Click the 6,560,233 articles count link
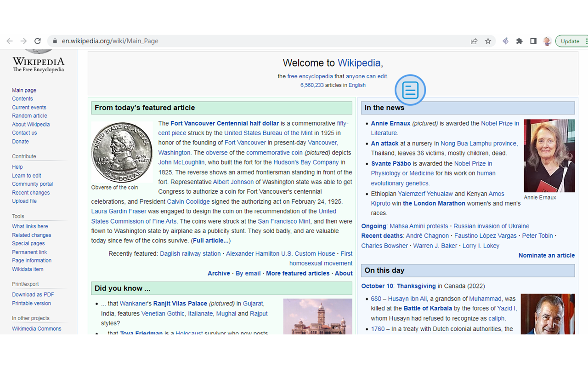The image size is (588, 368). click(312, 85)
